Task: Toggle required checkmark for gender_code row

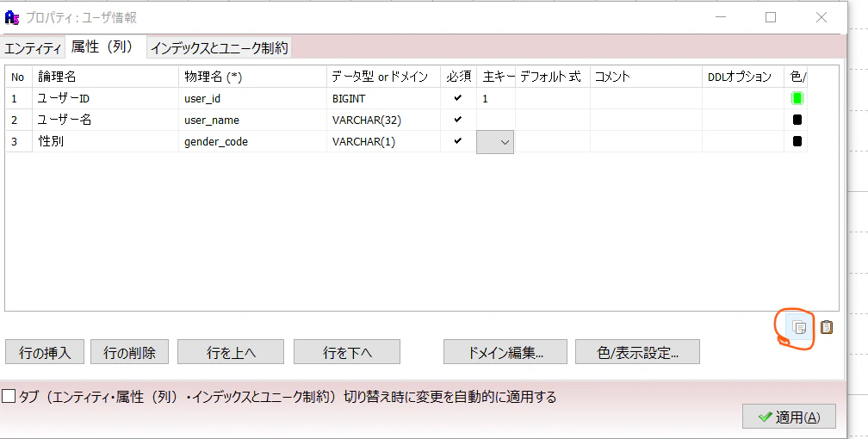Action: pos(458,141)
